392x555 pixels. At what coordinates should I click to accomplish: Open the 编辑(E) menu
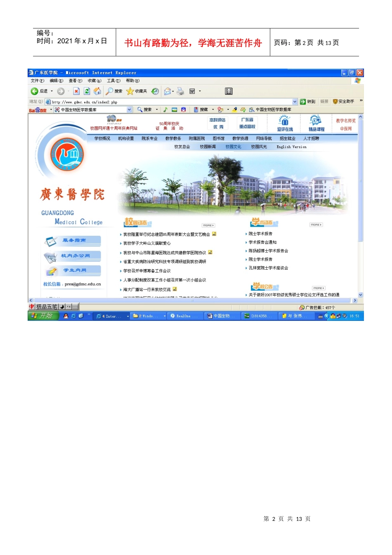point(57,81)
